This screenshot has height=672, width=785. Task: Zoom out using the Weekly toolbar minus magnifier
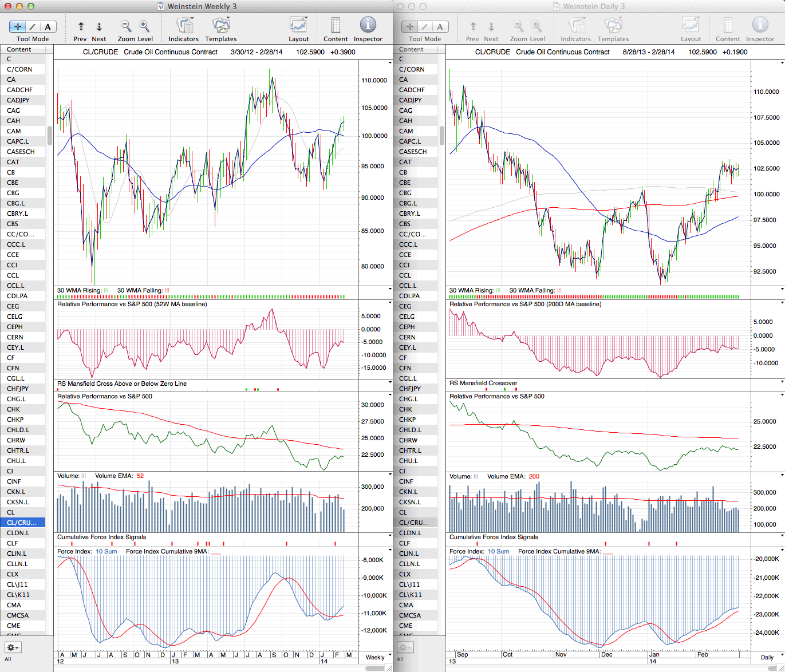click(126, 26)
